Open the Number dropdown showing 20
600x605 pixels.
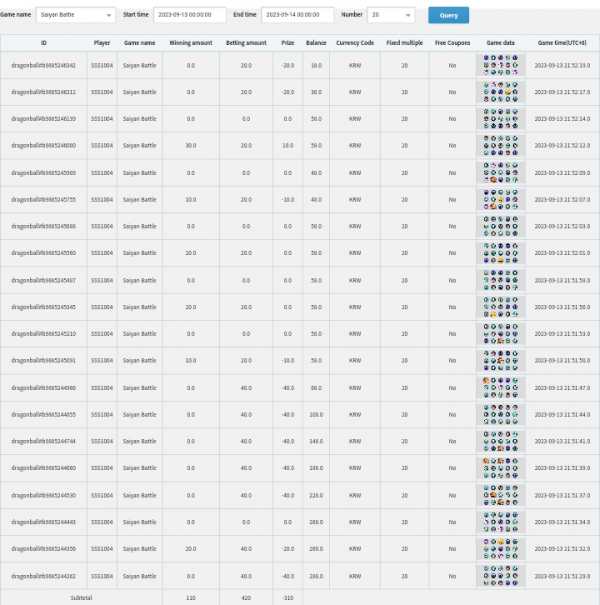pos(391,15)
